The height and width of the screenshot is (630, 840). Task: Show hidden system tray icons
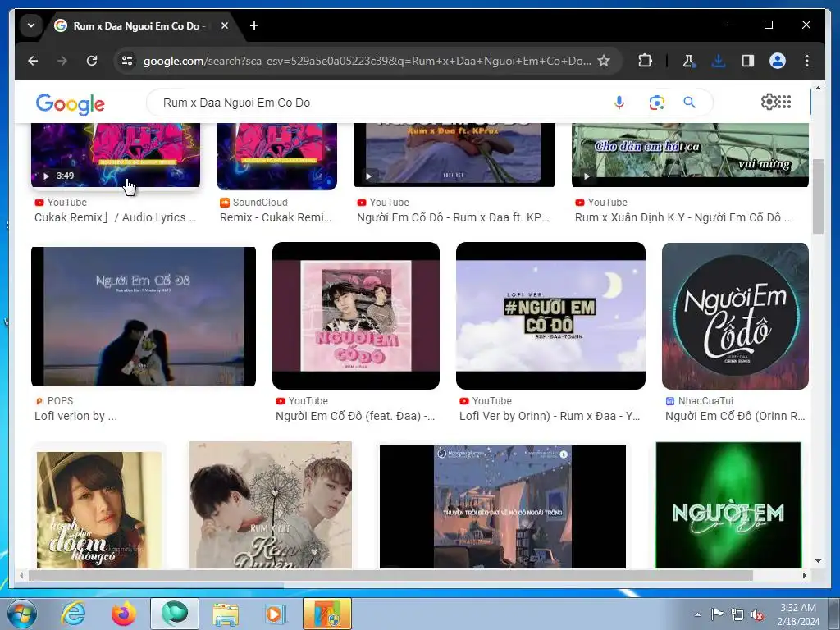tap(697, 614)
